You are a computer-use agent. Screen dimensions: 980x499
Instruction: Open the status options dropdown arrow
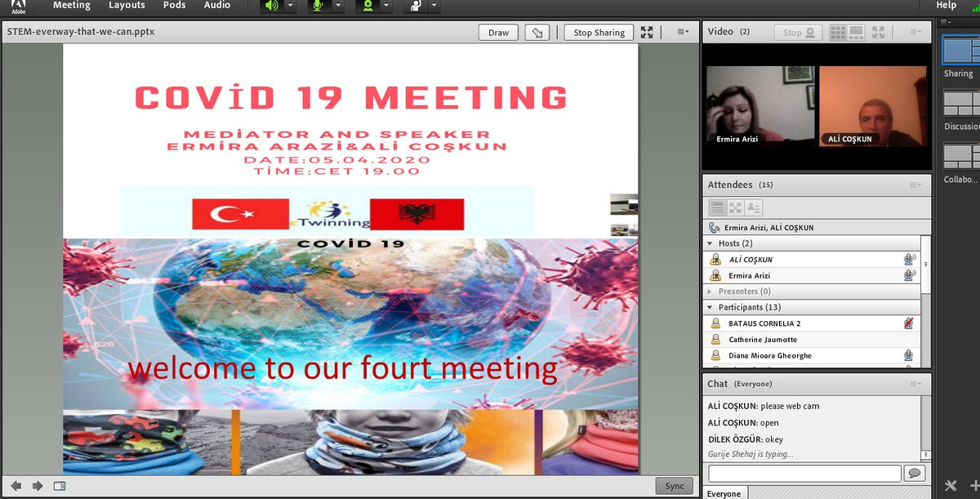[434, 6]
